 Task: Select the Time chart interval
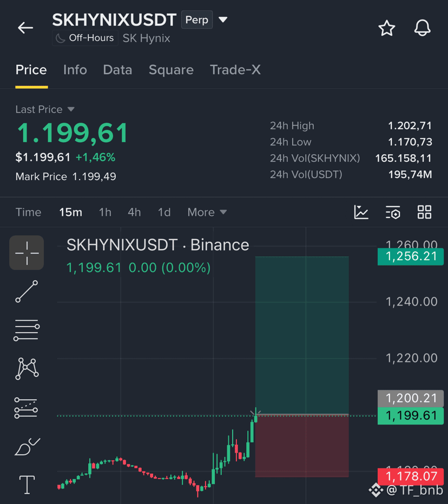coord(28,212)
